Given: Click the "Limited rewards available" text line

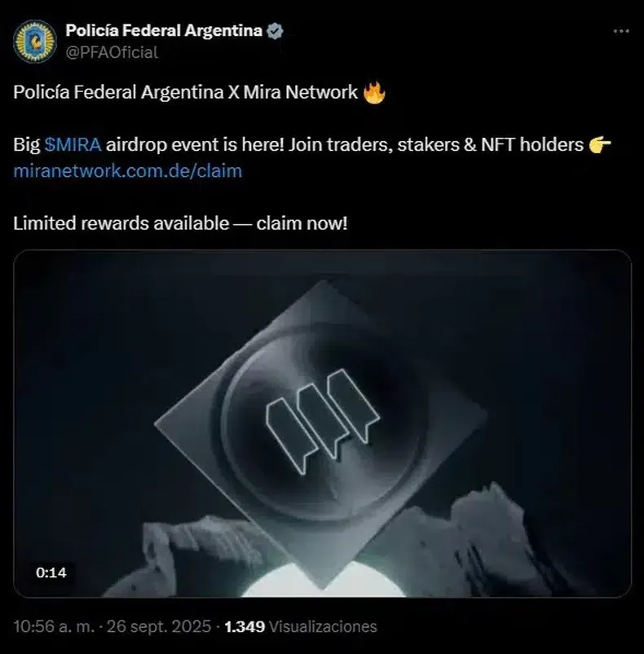Looking at the screenshot, I should pos(180,223).
